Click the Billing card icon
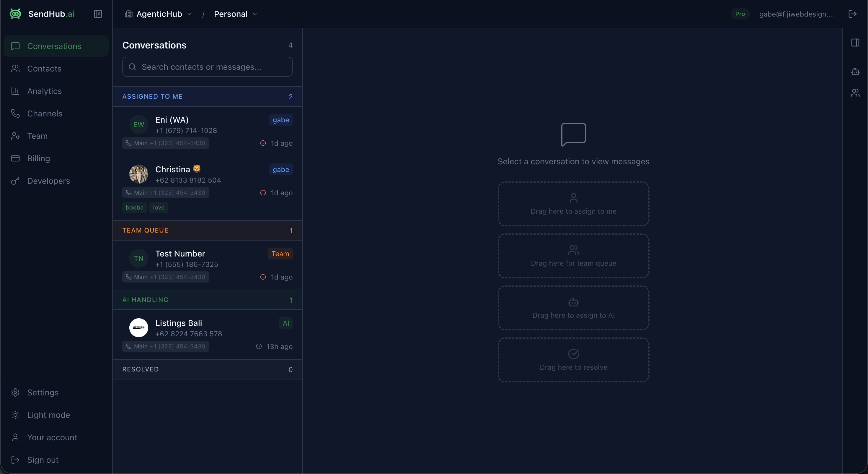 [15, 158]
